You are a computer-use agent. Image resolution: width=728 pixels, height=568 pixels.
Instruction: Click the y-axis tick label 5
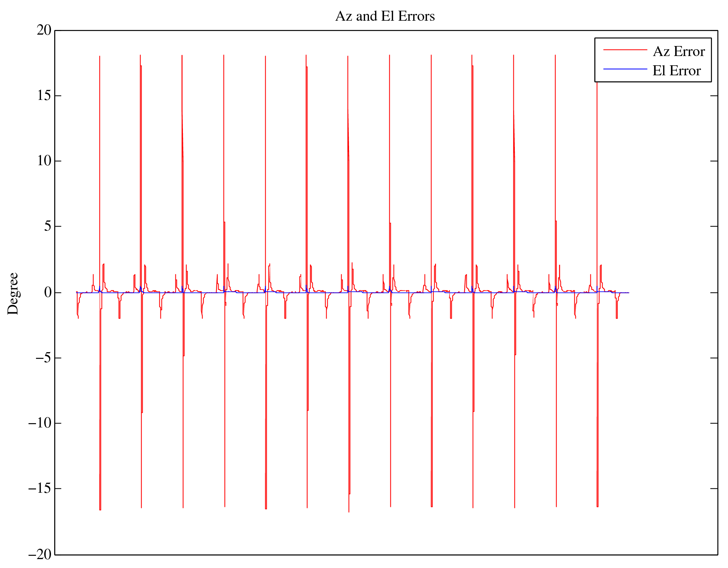(48, 226)
